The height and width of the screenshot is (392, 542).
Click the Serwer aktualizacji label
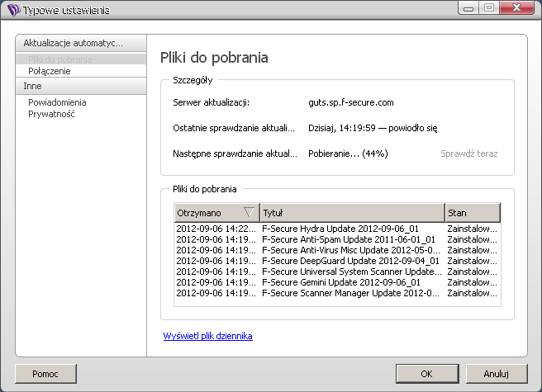coord(212,102)
